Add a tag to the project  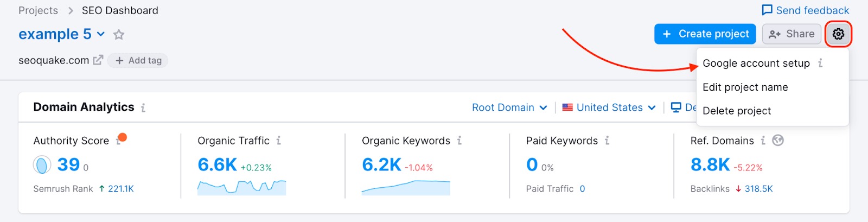138,60
